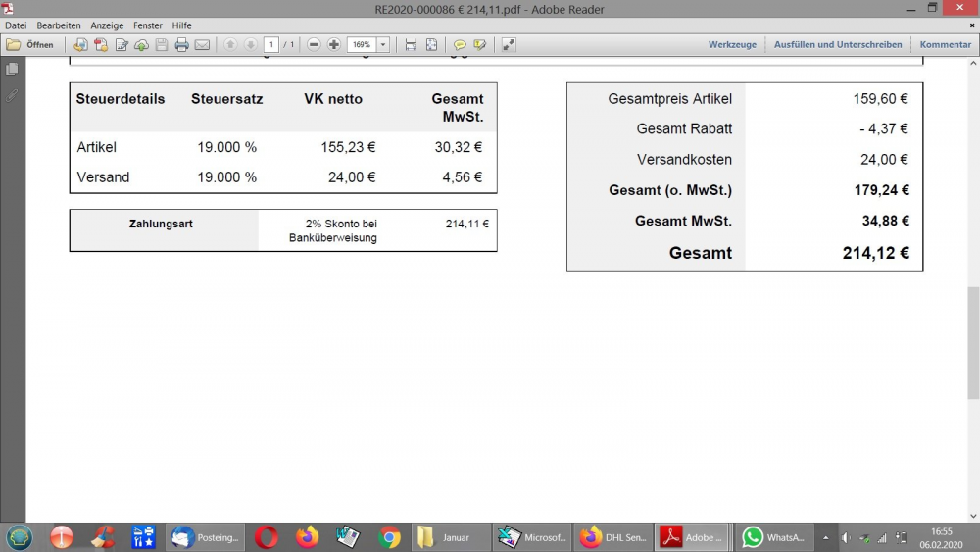Click the save floppy disk icon
The width and height of the screenshot is (980, 552).
click(x=162, y=44)
